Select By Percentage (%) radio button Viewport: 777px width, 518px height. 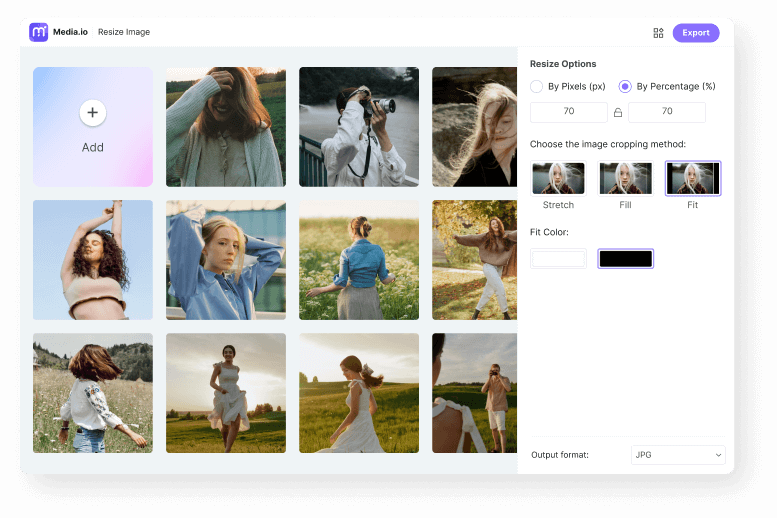click(625, 87)
